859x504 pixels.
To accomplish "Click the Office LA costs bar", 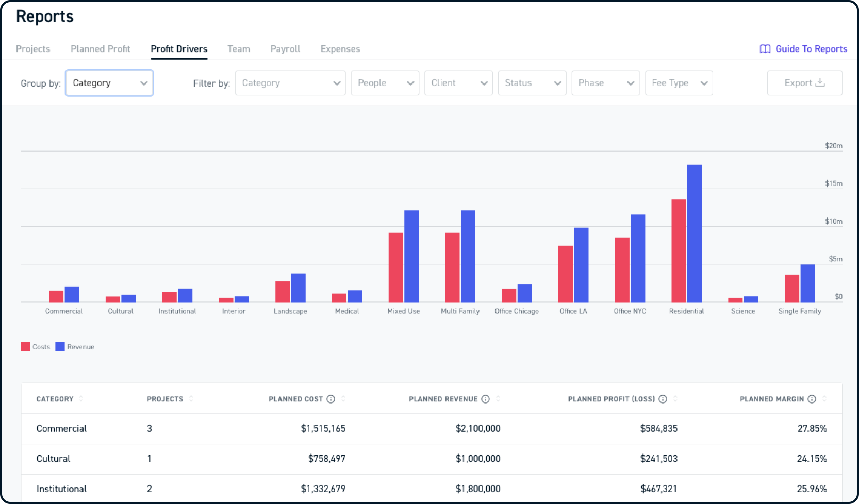I will [x=566, y=274].
